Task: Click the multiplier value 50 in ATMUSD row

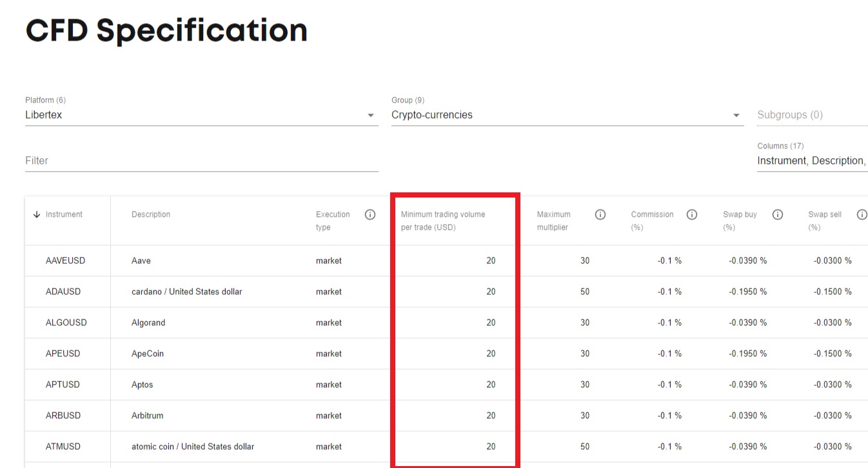Action: point(585,447)
